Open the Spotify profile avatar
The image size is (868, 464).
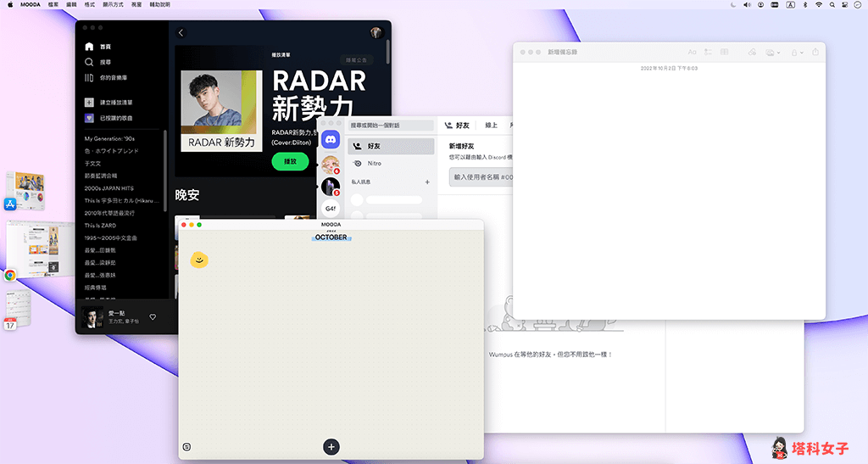pyautogui.click(x=376, y=33)
